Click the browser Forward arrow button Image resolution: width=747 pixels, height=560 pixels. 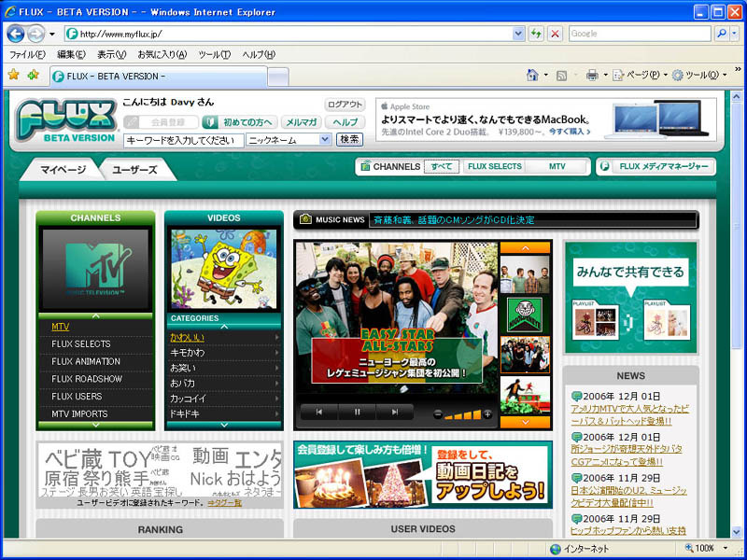[35, 34]
